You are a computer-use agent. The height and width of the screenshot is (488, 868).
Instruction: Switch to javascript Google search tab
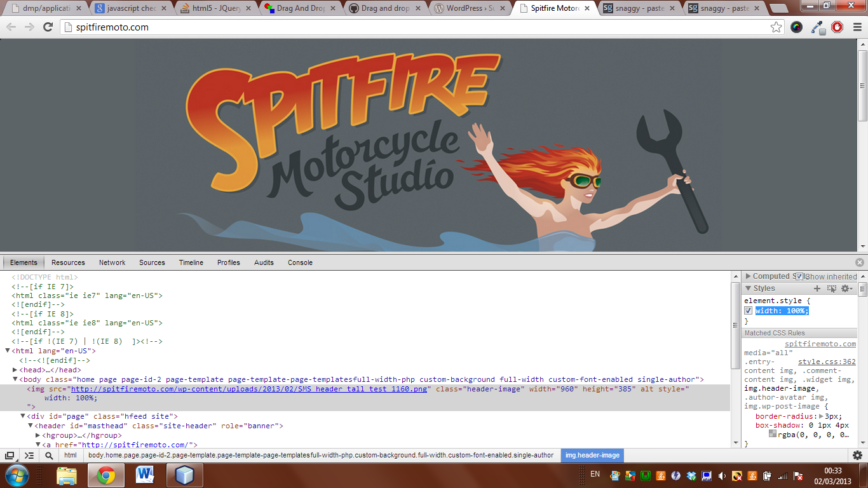click(130, 8)
